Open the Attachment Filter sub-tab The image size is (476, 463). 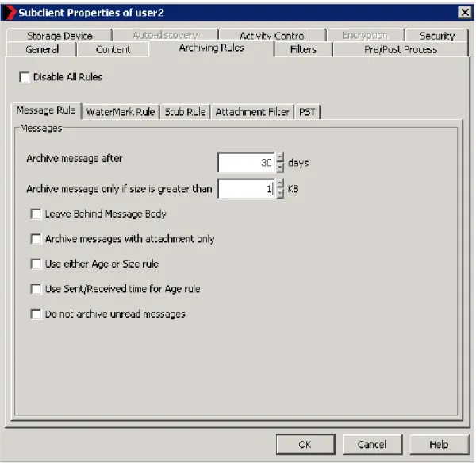click(252, 112)
